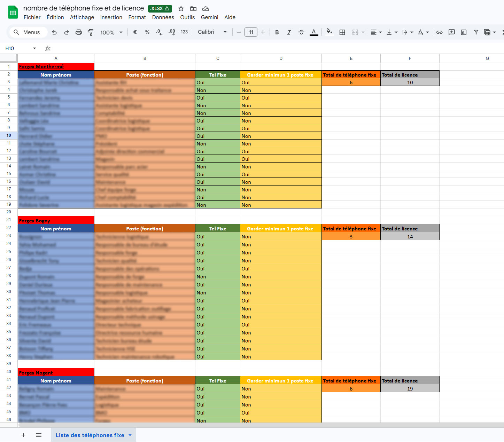Increase the font size with plus
Viewport: 504px width, 442px height.
point(263,32)
